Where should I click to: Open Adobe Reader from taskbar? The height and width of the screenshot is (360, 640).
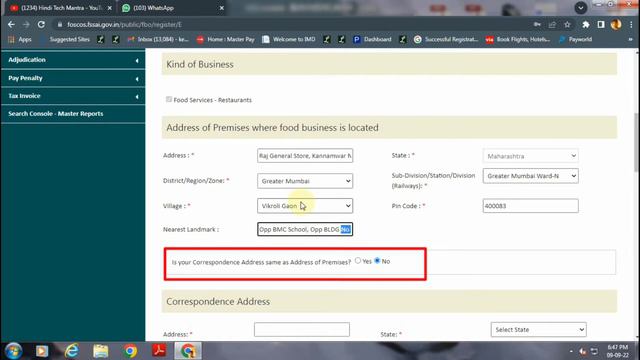pos(159,351)
